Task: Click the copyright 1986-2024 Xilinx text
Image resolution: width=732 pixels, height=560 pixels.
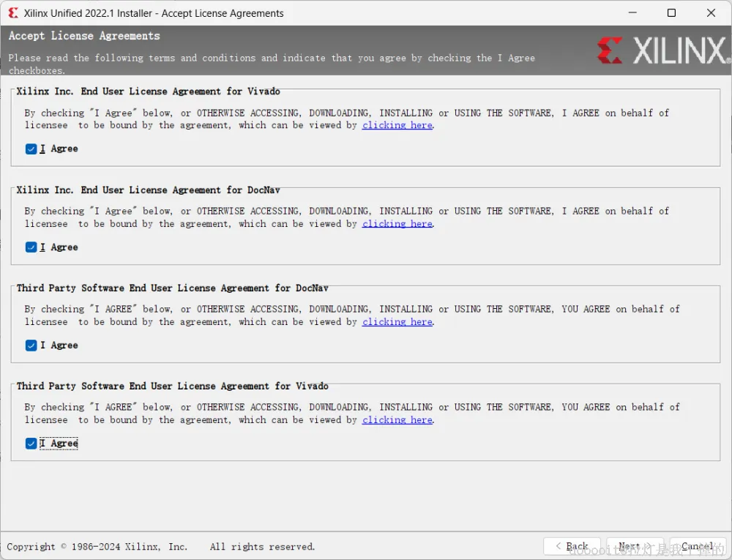Action: click(x=97, y=547)
